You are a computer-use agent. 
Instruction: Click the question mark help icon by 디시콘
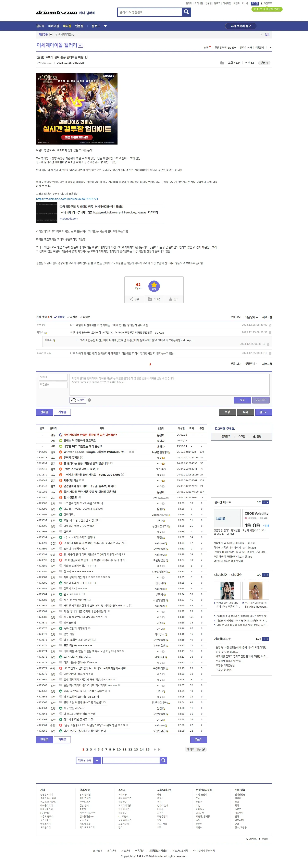(89, 400)
